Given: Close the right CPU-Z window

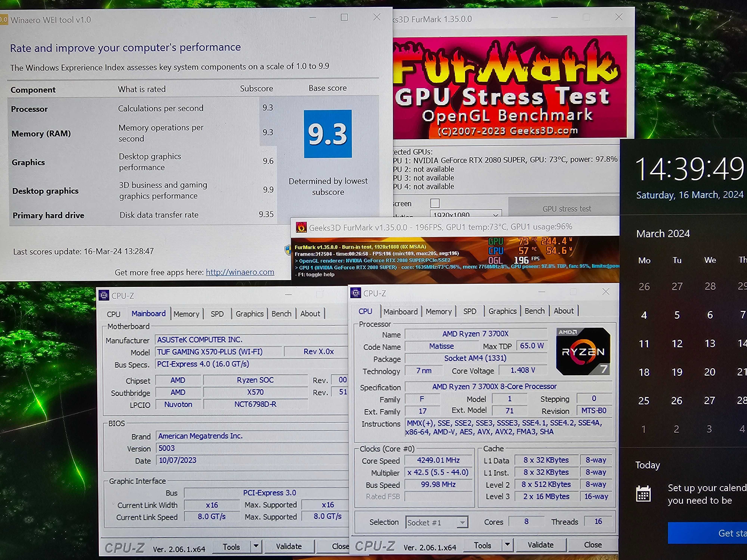Looking at the screenshot, I should tap(606, 292).
